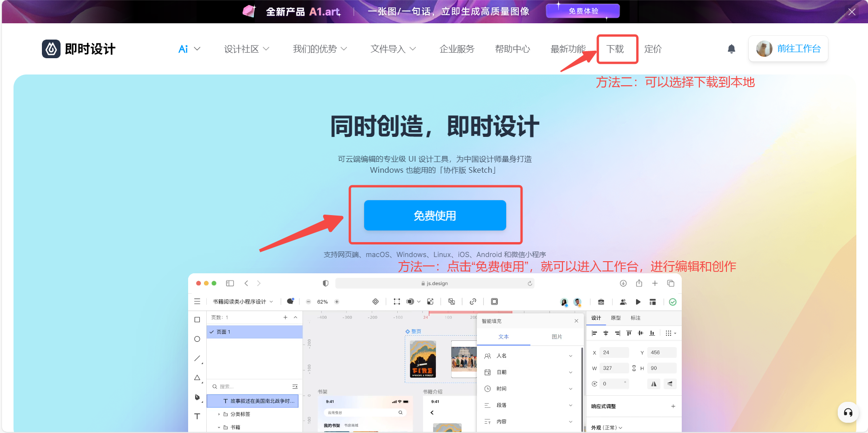Click the 即时设计 logo
Screen dimensions: 868x433
[x=79, y=49]
